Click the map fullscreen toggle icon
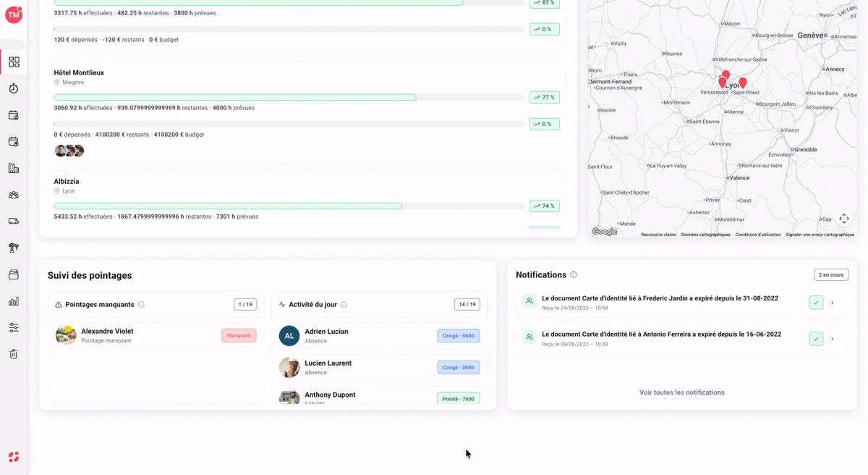 click(844, 219)
